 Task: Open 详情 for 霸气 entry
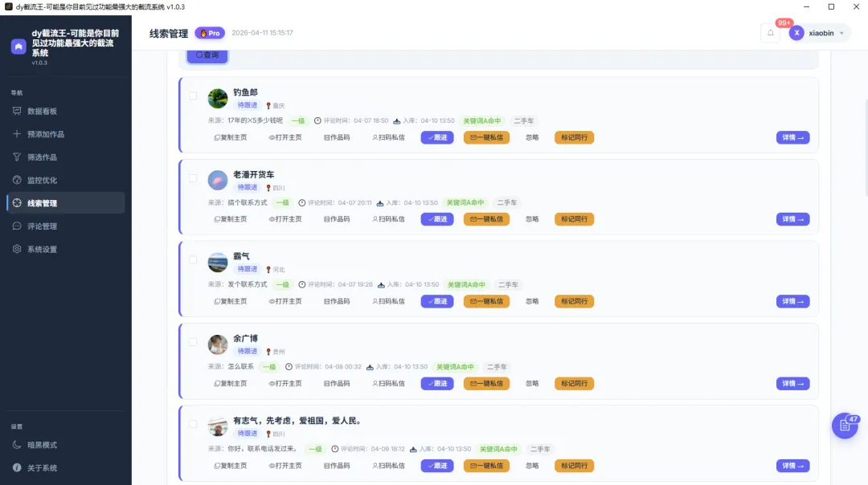[792, 301]
